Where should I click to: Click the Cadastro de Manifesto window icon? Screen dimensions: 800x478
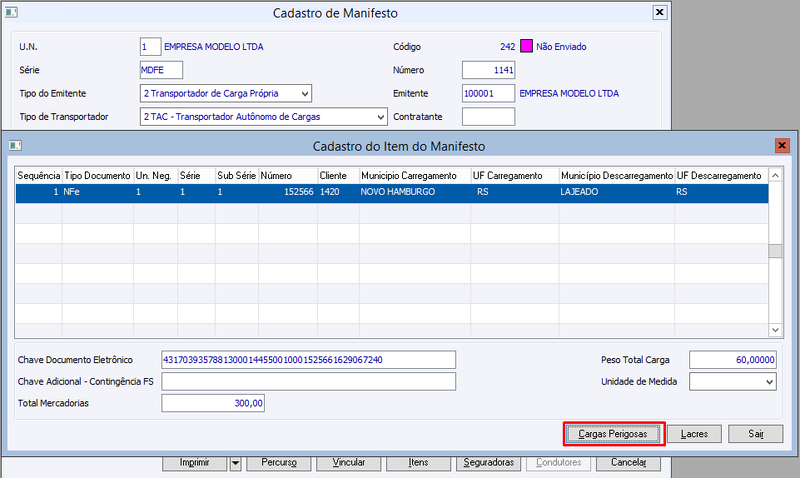[11, 12]
